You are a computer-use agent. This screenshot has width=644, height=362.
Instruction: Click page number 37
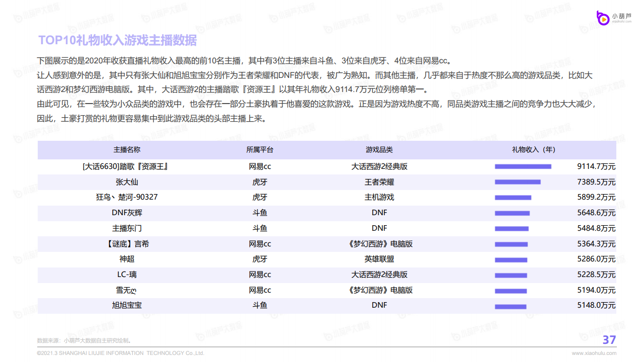tap(609, 340)
